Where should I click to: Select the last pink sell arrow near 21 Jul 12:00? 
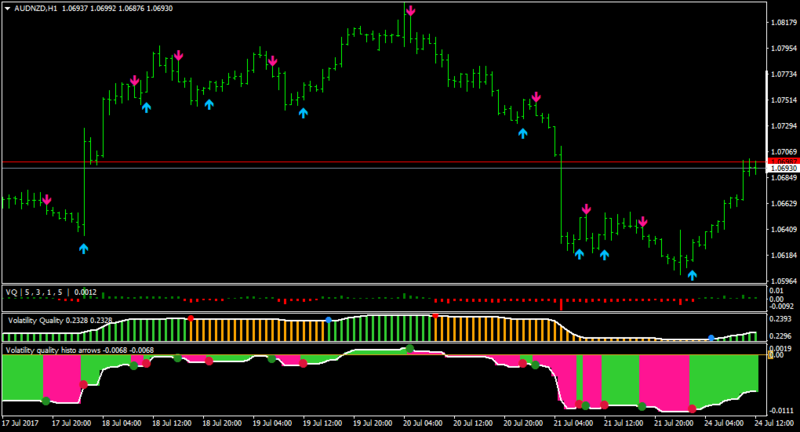[x=643, y=221]
